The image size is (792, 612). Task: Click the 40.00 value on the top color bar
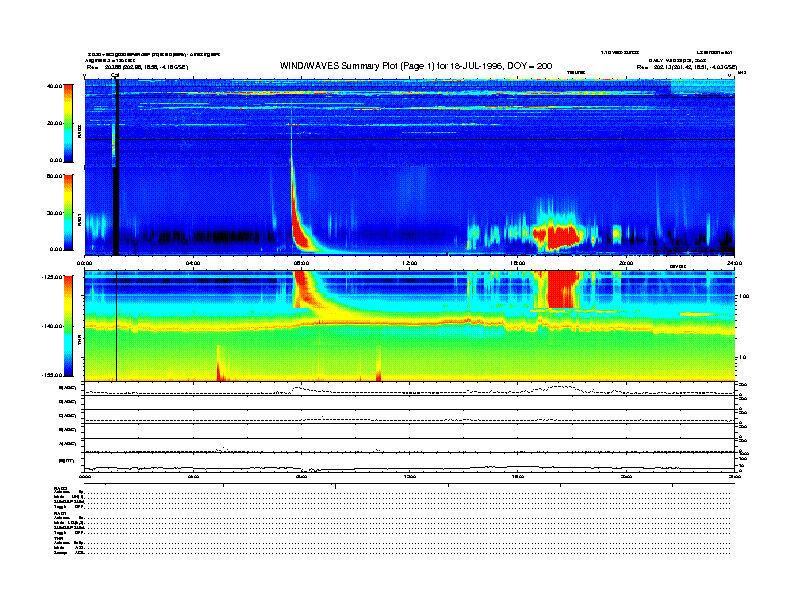pyautogui.click(x=55, y=86)
